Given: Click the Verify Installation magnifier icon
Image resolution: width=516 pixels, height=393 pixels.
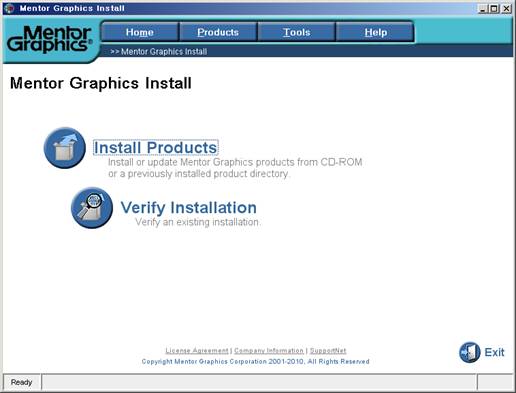Looking at the screenshot, I should (92, 208).
